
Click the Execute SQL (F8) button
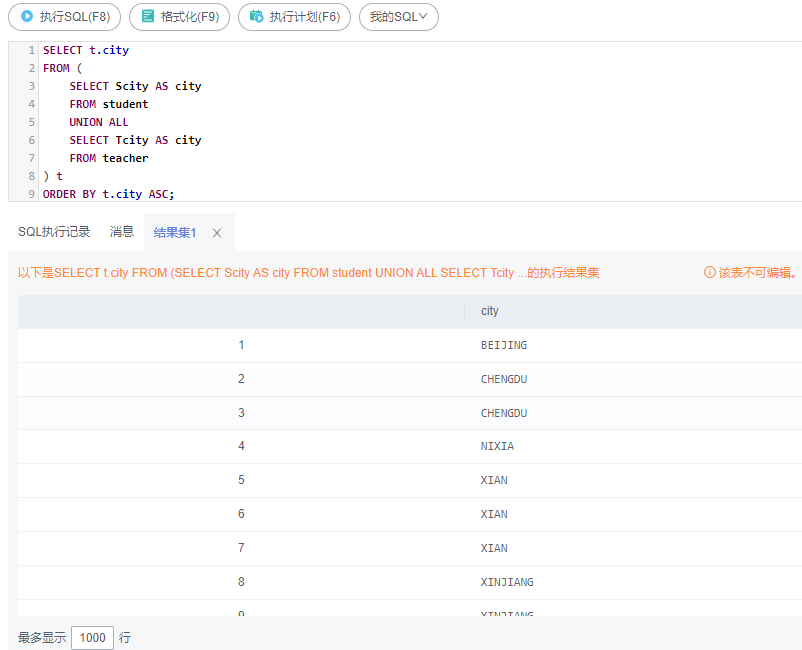(x=64, y=17)
